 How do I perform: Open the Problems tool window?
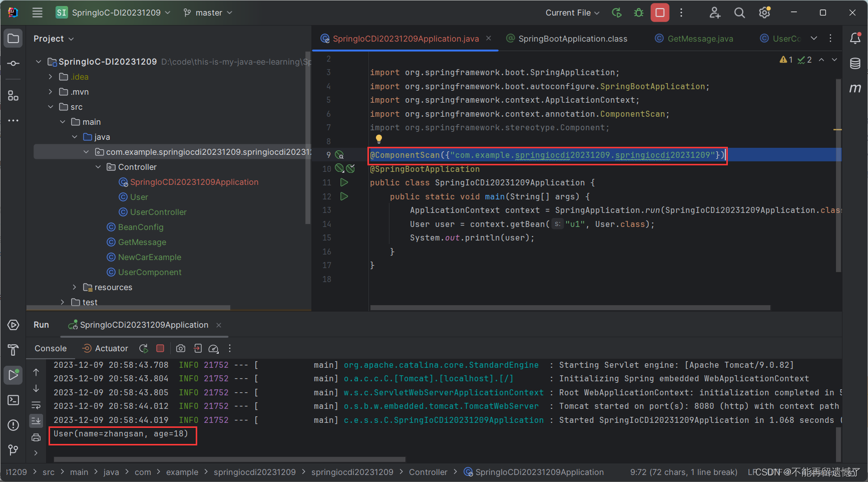click(14, 425)
